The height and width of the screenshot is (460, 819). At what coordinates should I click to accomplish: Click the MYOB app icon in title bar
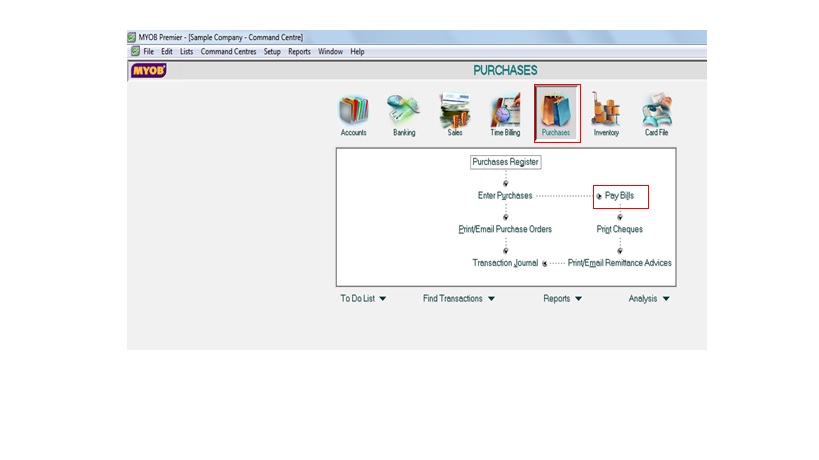(132, 37)
